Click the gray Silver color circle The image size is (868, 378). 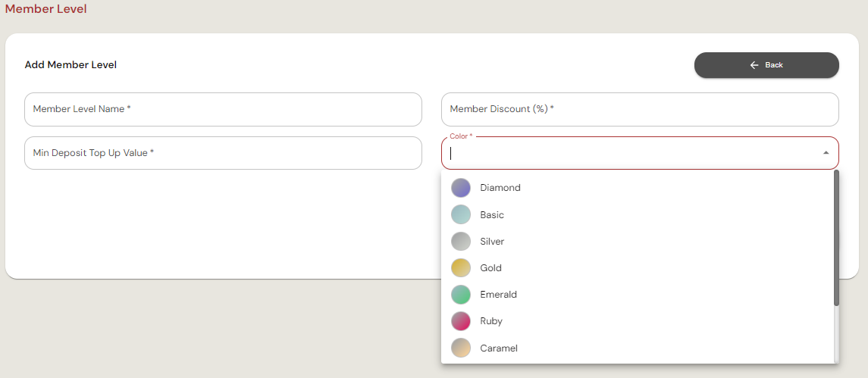pos(461,242)
